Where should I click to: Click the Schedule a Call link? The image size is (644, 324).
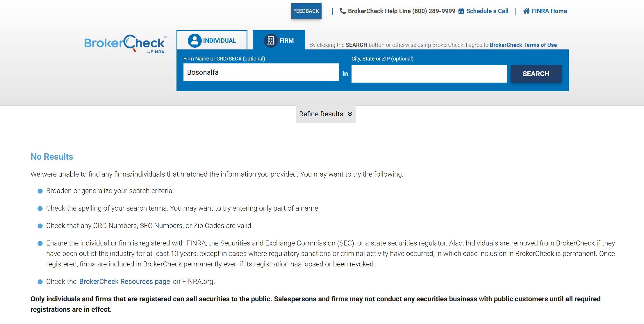click(x=487, y=11)
